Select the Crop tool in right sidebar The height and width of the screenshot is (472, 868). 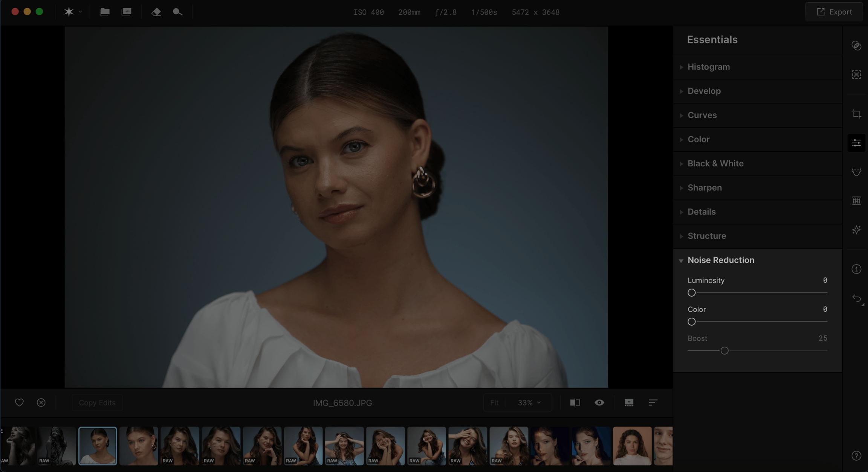[x=856, y=114]
